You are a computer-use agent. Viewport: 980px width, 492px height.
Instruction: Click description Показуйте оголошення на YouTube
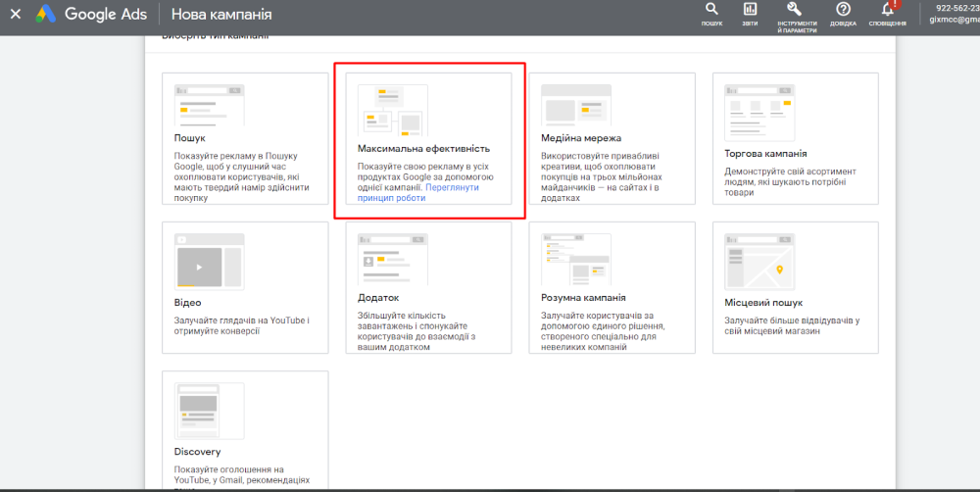(242, 476)
